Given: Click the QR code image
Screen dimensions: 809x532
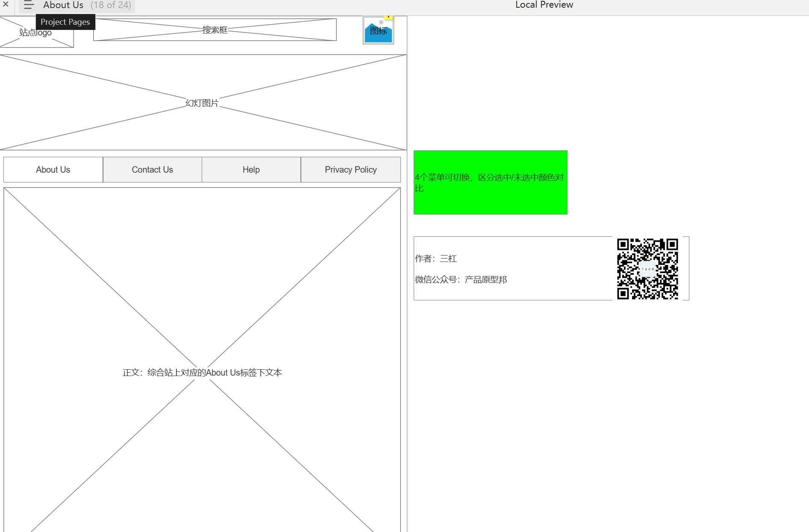Looking at the screenshot, I should click(647, 269).
